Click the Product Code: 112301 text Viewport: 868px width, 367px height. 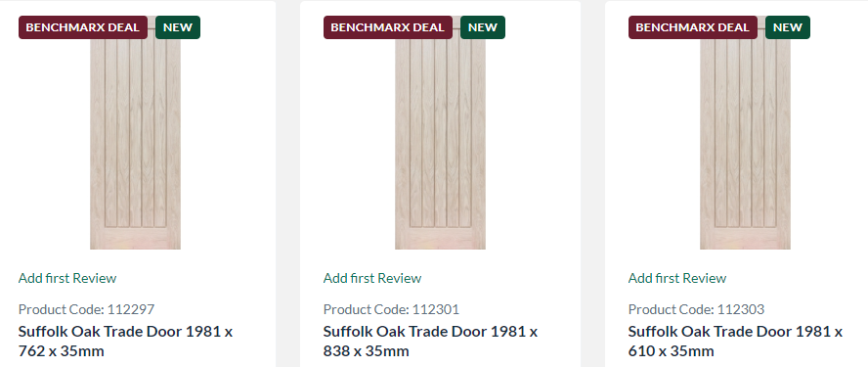point(391,309)
